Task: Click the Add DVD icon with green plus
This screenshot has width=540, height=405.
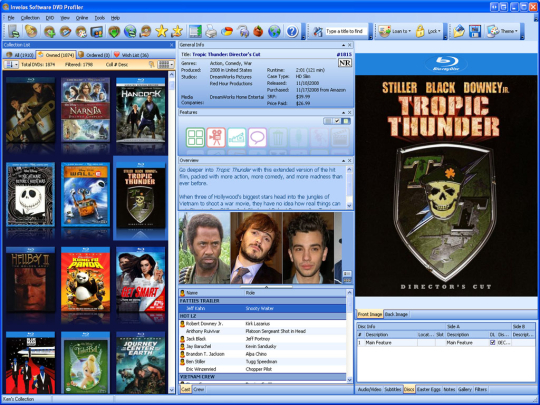Action: [x=50, y=32]
